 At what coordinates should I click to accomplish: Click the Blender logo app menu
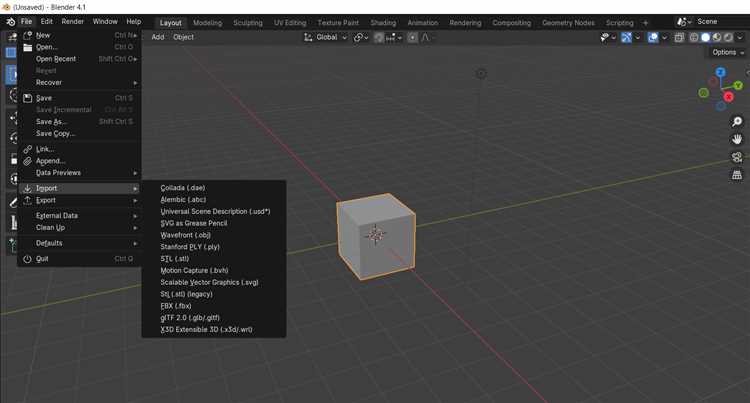point(11,22)
